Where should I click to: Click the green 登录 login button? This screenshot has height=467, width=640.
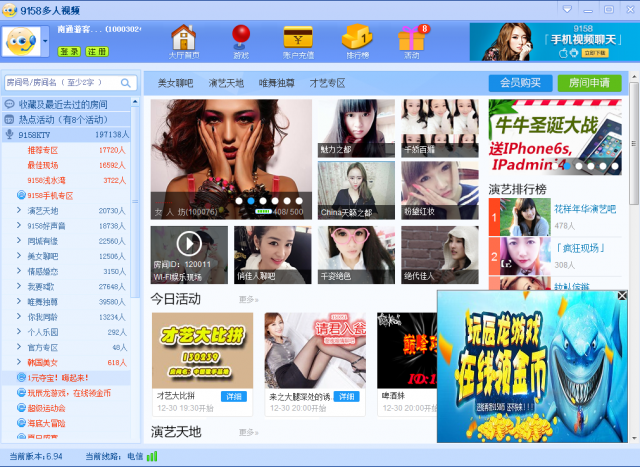click(x=69, y=51)
